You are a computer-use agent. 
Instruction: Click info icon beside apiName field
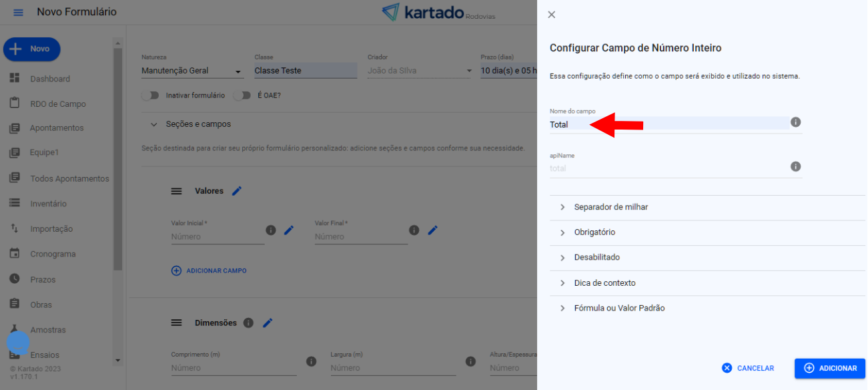click(x=795, y=166)
